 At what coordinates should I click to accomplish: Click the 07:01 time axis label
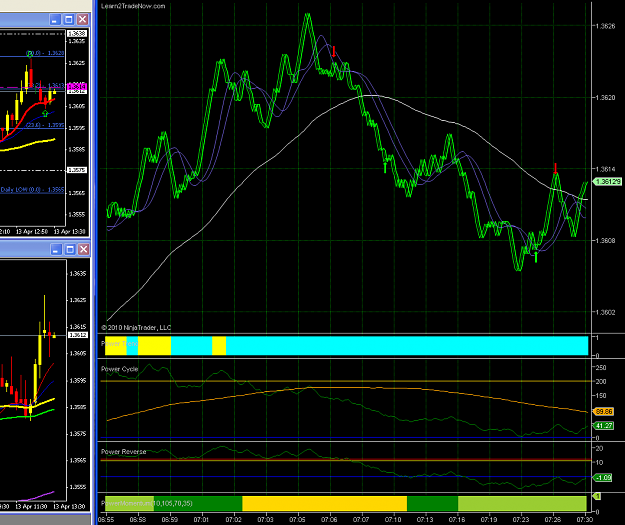201,519
